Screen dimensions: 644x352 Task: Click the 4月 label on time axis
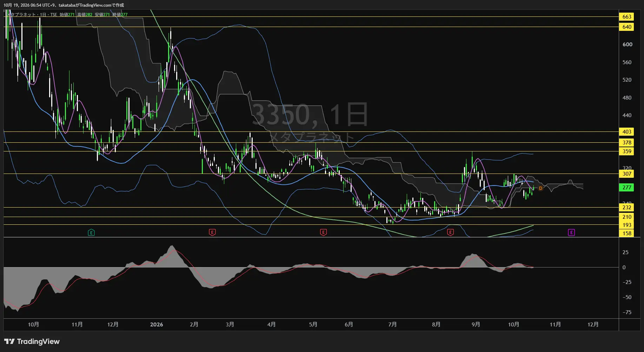tap(271, 325)
